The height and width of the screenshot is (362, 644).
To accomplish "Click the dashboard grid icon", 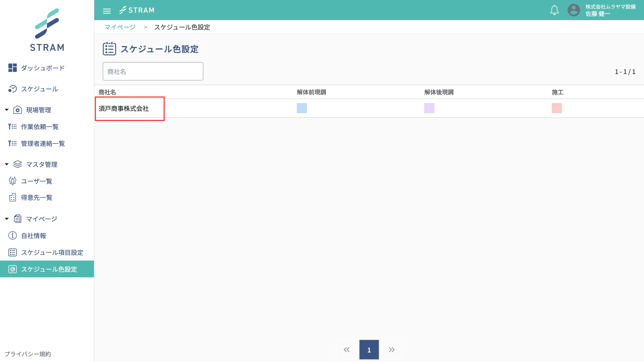I will 12,68.
